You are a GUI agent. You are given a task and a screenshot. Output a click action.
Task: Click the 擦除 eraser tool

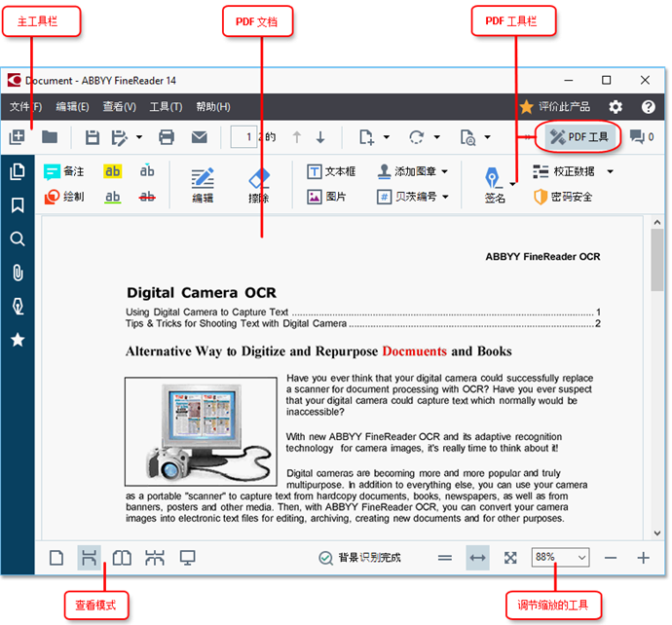(259, 185)
